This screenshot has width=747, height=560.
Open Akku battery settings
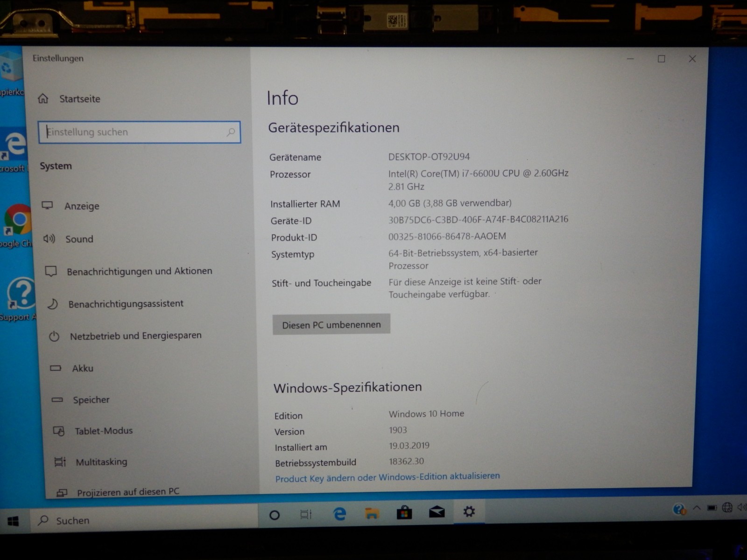tap(83, 368)
